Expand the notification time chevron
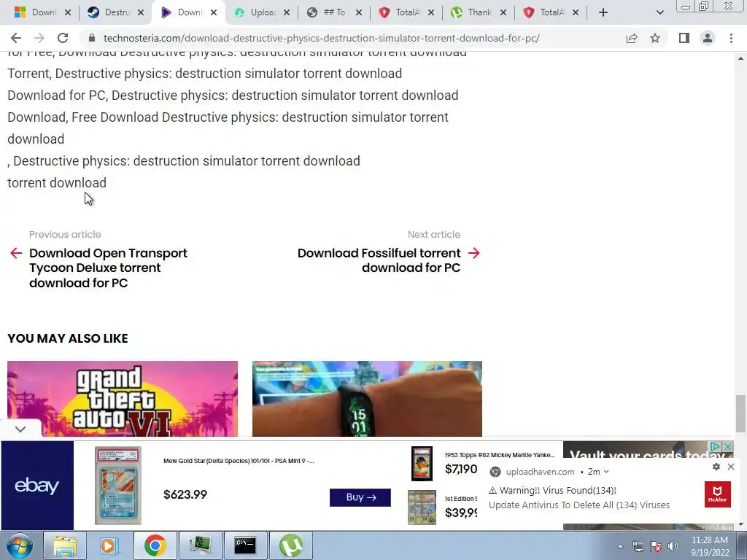747x560 pixels. tap(606, 472)
